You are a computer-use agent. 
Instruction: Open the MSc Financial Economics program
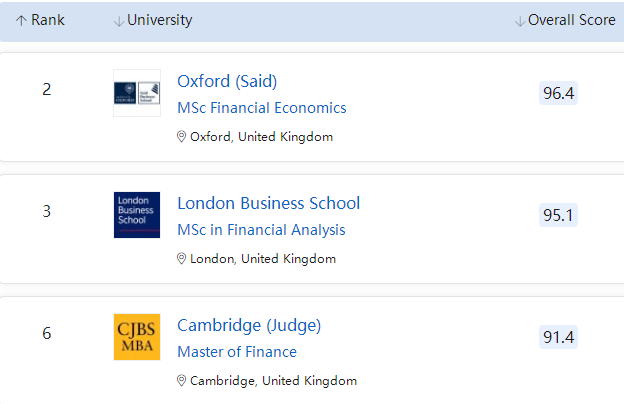click(x=262, y=108)
